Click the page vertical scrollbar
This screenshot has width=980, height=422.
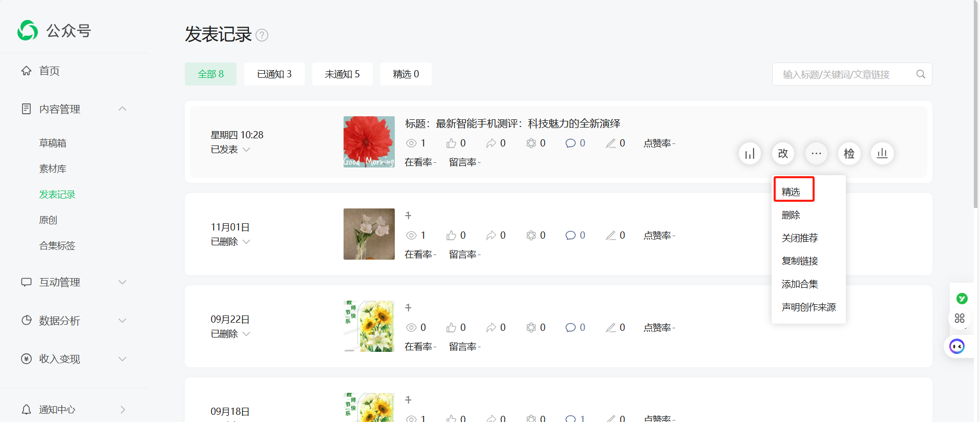976,105
